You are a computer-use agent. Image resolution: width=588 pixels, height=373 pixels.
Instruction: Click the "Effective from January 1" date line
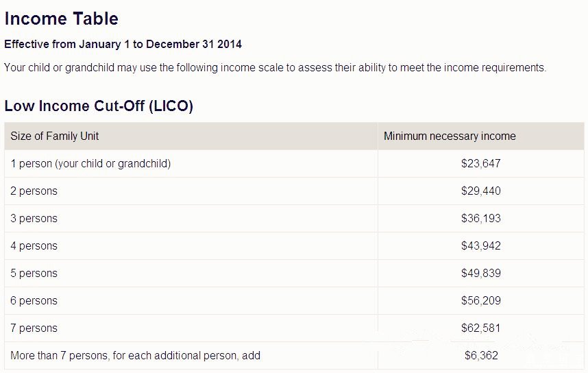(123, 45)
